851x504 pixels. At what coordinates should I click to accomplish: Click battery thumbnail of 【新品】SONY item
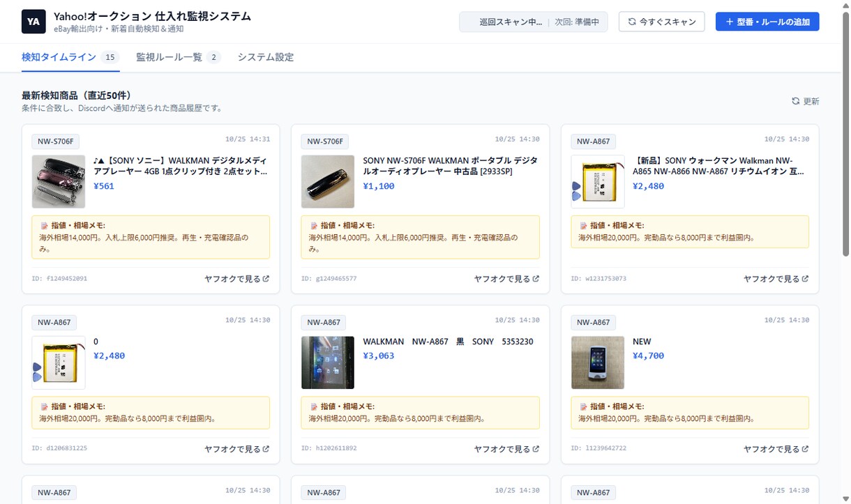598,181
